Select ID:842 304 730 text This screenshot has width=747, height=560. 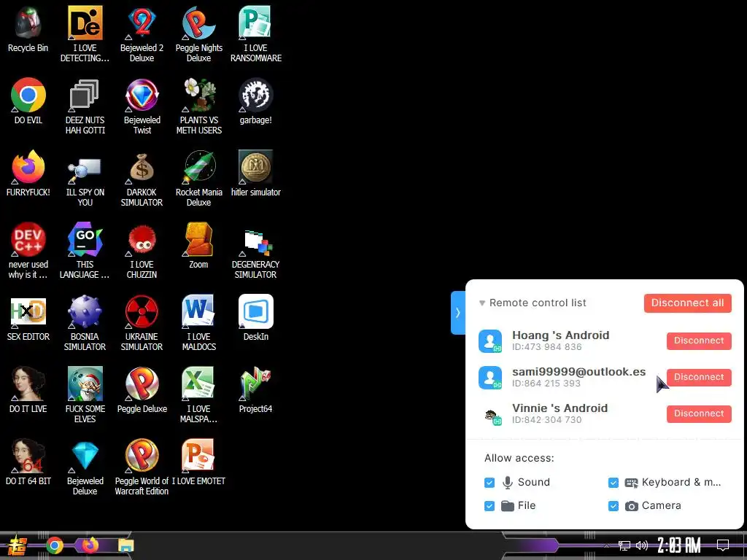pos(547,420)
